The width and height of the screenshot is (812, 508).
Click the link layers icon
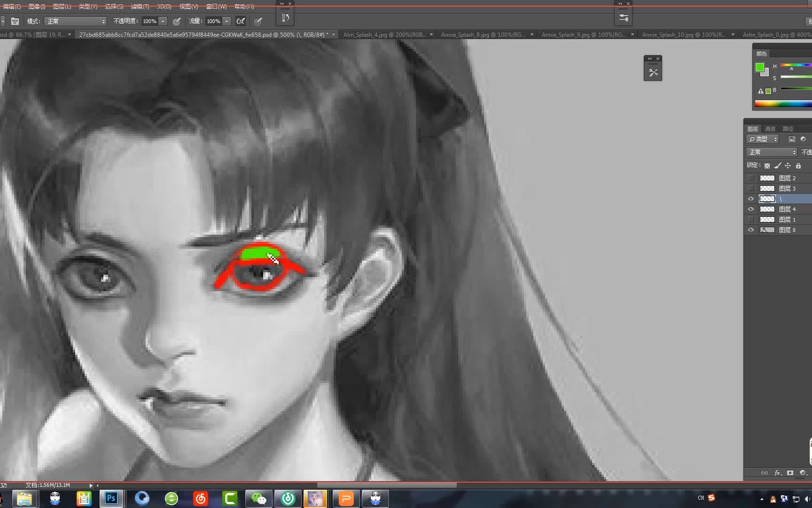tap(765, 473)
